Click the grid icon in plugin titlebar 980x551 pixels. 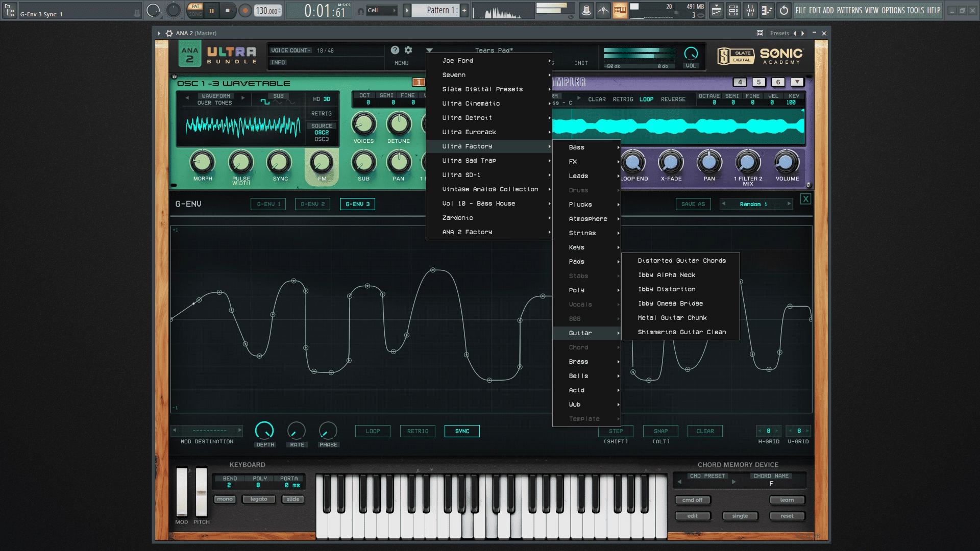[760, 33]
